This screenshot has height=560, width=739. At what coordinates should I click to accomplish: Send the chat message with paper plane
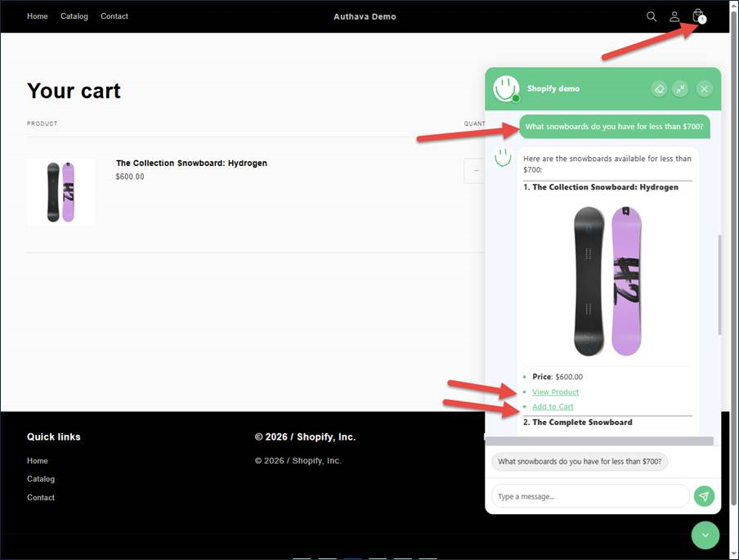pyautogui.click(x=704, y=496)
